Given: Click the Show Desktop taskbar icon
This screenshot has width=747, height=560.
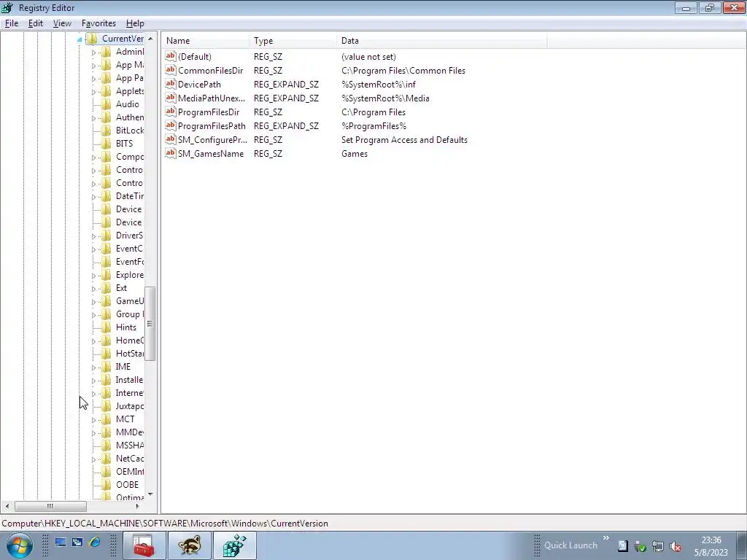Looking at the screenshot, I should pyautogui.click(x=61, y=542).
